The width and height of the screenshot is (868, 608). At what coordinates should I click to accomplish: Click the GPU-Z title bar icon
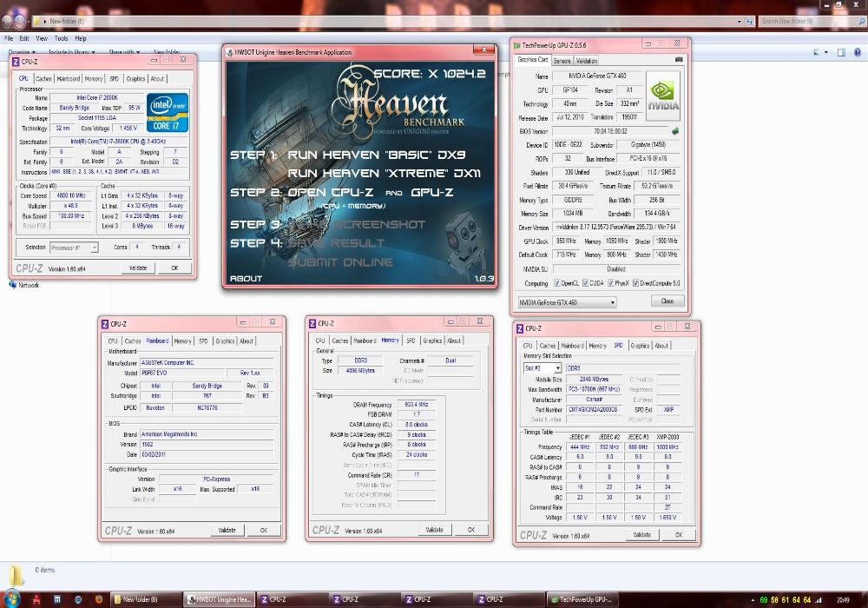pyautogui.click(x=517, y=45)
